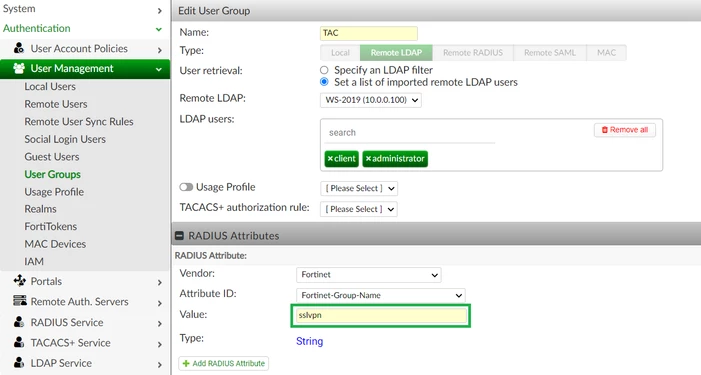Click the Portals icon in sidebar
701x375 pixels.
click(19, 281)
